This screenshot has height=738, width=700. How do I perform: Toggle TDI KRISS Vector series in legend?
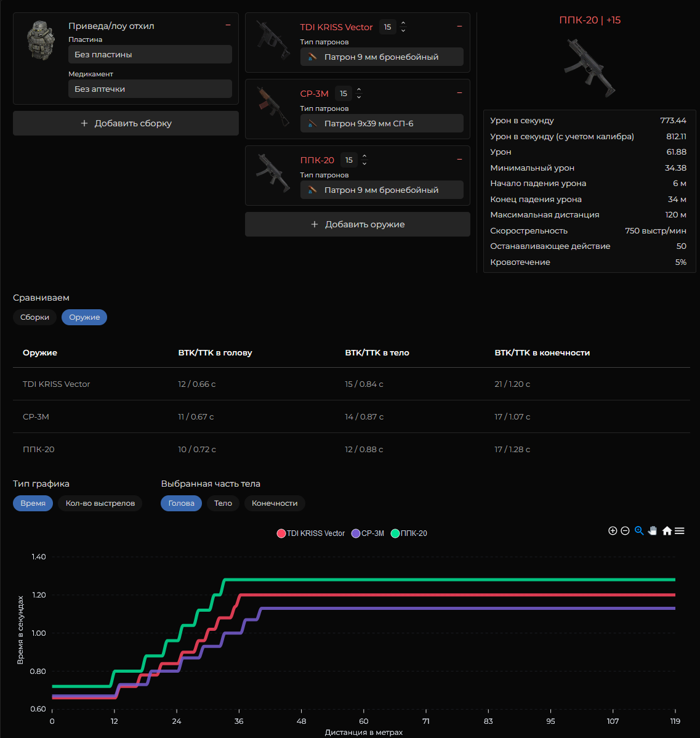coord(311,533)
